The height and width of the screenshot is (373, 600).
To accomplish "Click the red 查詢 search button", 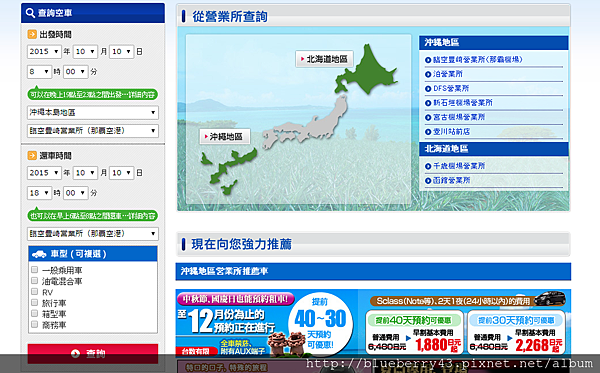I will [93, 353].
